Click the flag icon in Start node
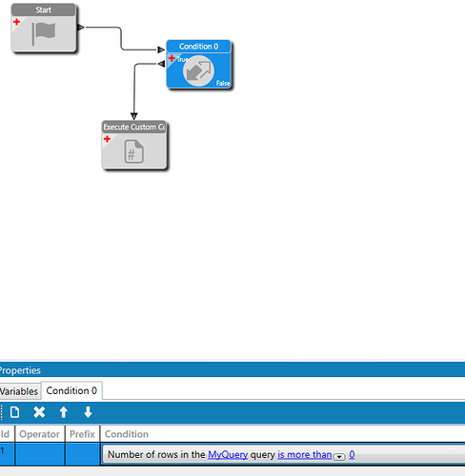465x476 pixels. click(x=44, y=33)
